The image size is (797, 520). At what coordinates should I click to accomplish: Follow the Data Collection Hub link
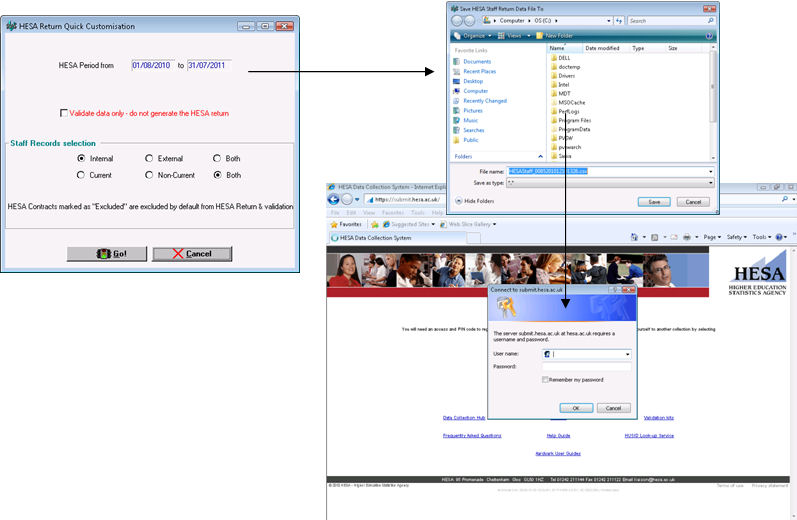464,418
